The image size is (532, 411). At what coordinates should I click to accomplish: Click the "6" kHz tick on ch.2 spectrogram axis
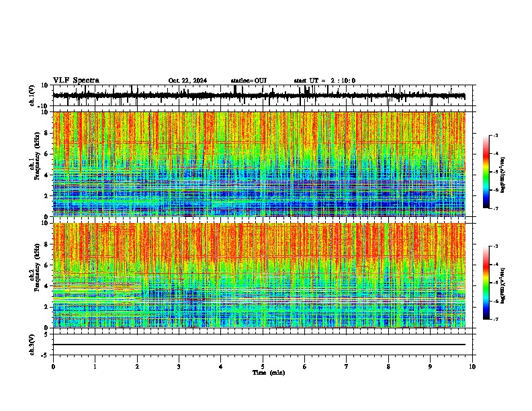(x=46, y=265)
